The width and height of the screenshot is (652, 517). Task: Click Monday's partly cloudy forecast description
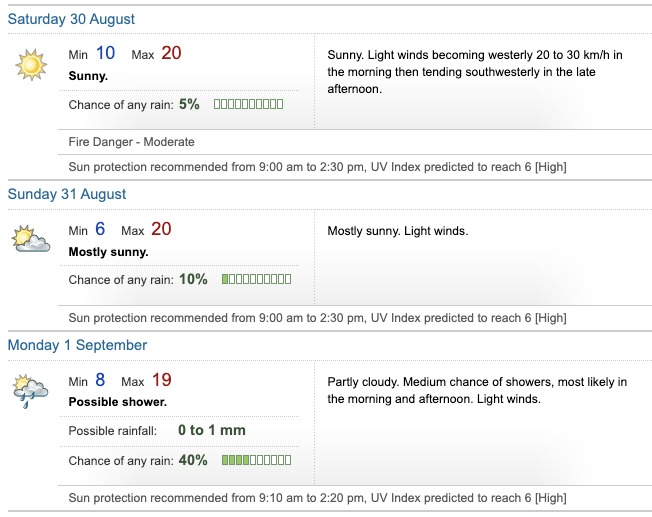pos(477,391)
